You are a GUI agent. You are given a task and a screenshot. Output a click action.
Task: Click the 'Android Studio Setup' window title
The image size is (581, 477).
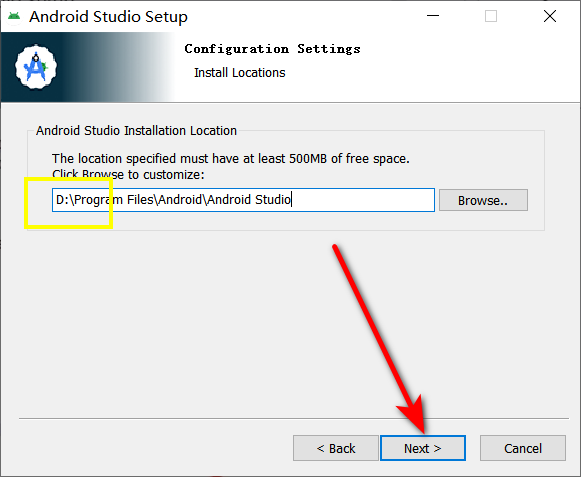point(109,17)
